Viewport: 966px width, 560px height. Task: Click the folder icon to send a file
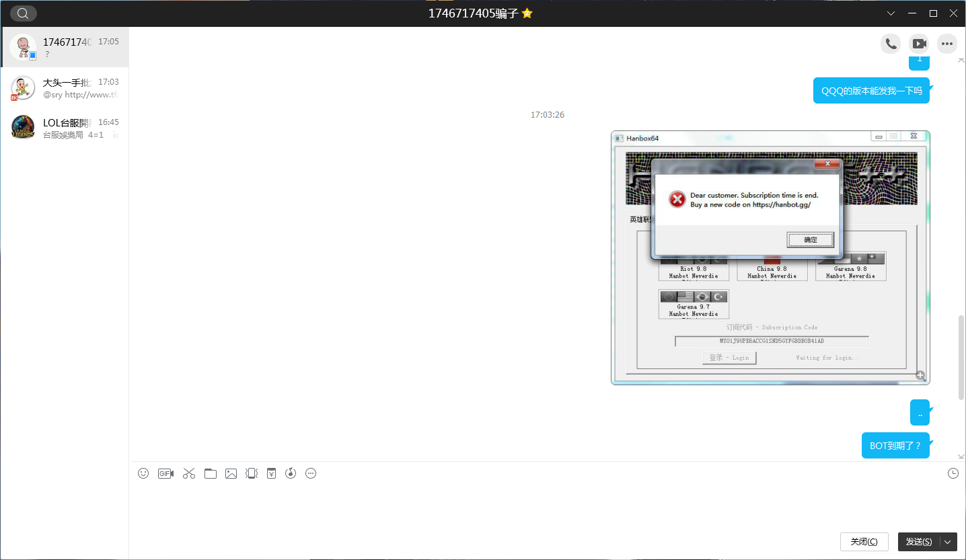[x=211, y=473]
